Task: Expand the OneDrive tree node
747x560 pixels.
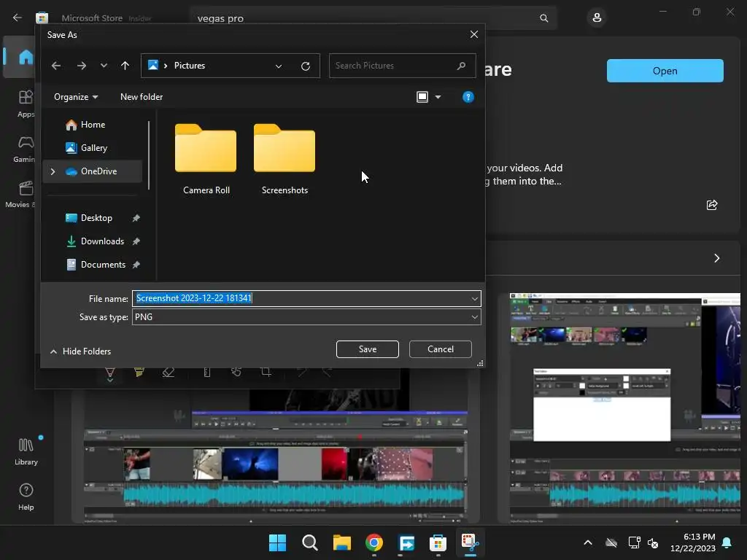Action: [x=53, y=171]
